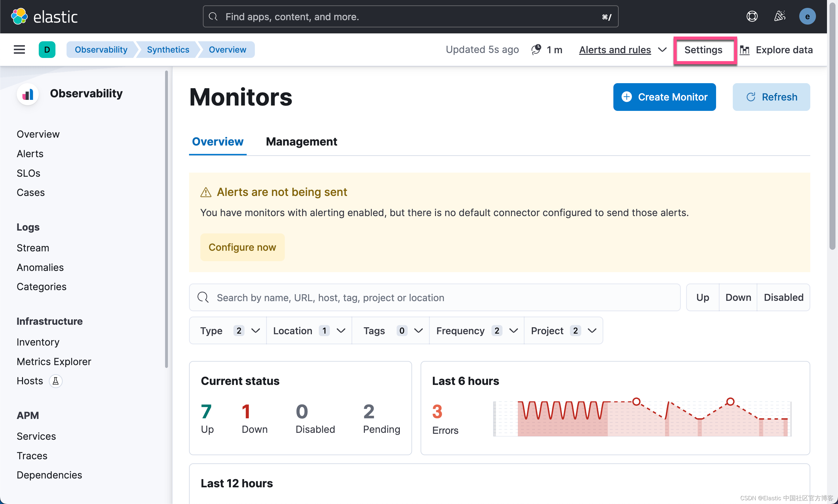Click the Create Monitor button

pos(664,97)
